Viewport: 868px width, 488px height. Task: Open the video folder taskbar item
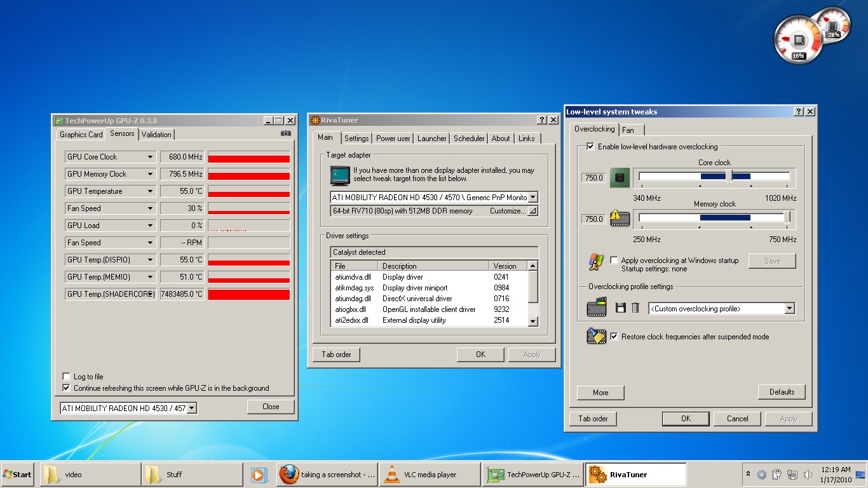tap(90, 474)
